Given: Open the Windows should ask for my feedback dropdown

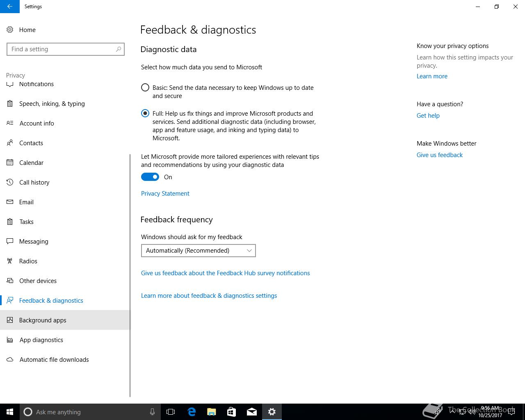Looking at the screenshot, I should [x=199, y=251].
